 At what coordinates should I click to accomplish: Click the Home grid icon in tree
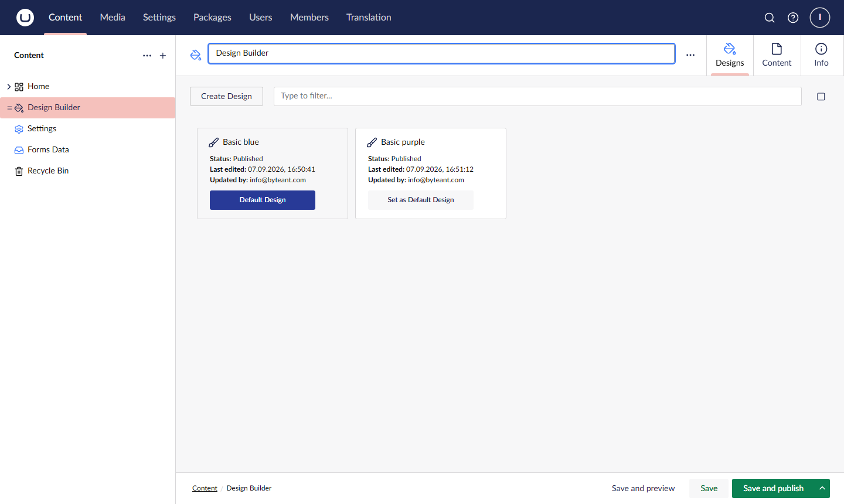point(19,87)
